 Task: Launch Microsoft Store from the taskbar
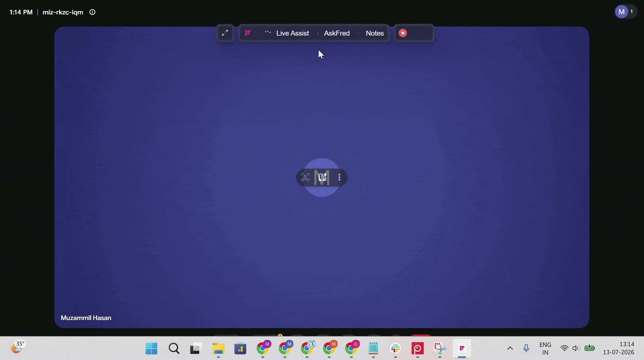[x=240, y=349]
